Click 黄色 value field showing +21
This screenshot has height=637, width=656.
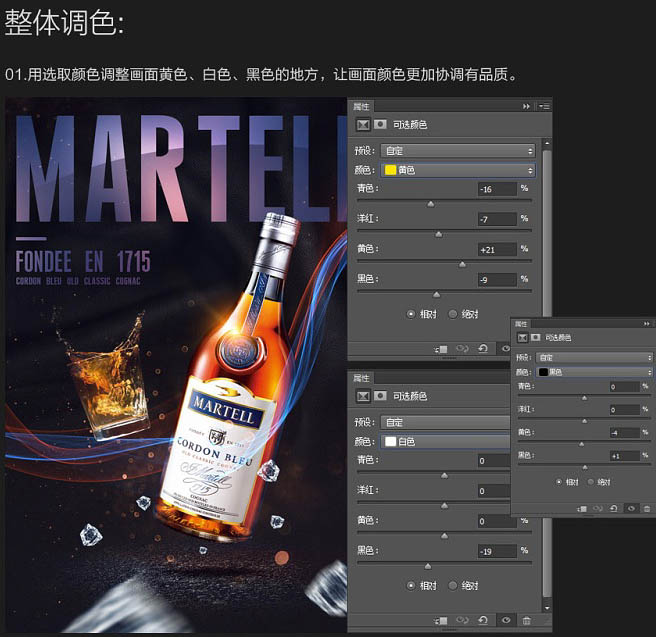(497, 250)
